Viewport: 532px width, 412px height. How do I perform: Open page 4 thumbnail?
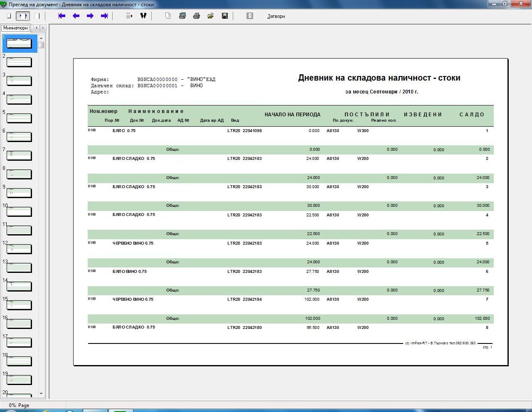click(x=19, y=99)
